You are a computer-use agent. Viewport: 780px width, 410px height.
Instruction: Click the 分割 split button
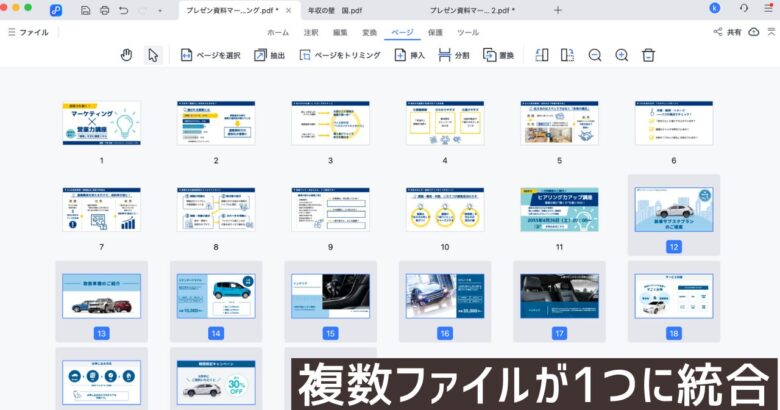pos(453,55)
